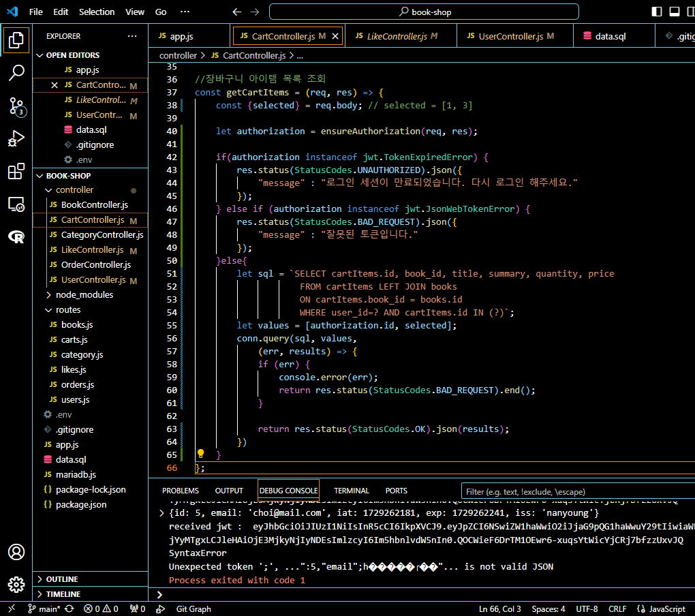
Task: Open package-lock.json in explorer tree
Action: point(91,490)
